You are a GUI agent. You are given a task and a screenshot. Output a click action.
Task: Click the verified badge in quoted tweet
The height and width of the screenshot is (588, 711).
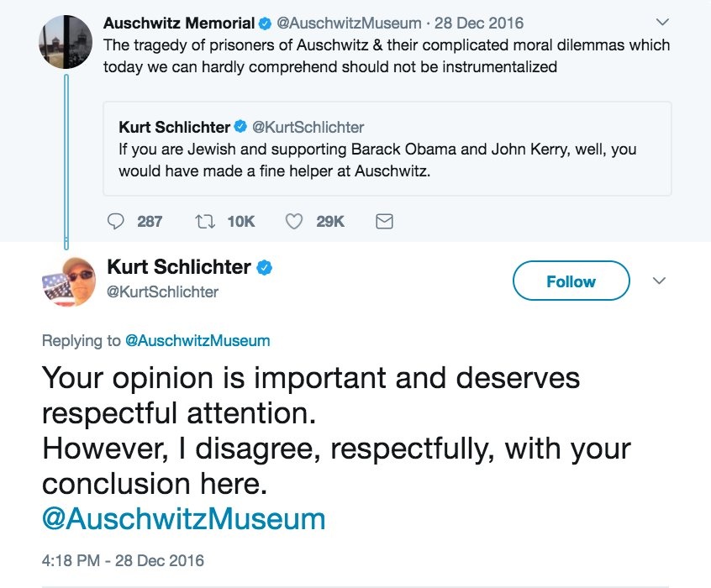point(240,128)
